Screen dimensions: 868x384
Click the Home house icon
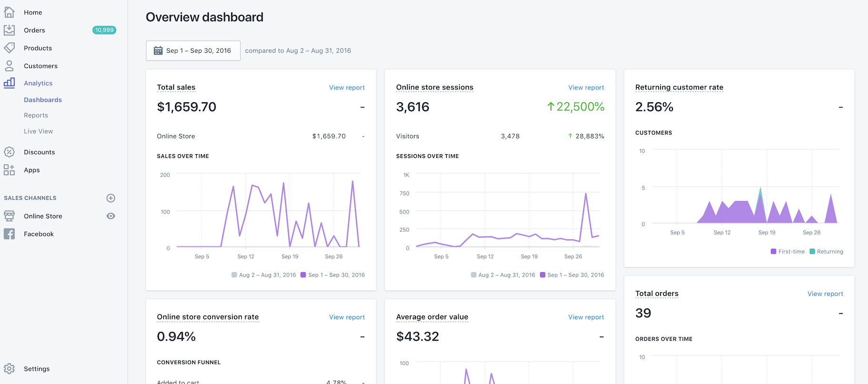pyautogui.click(x=9, y=12)
